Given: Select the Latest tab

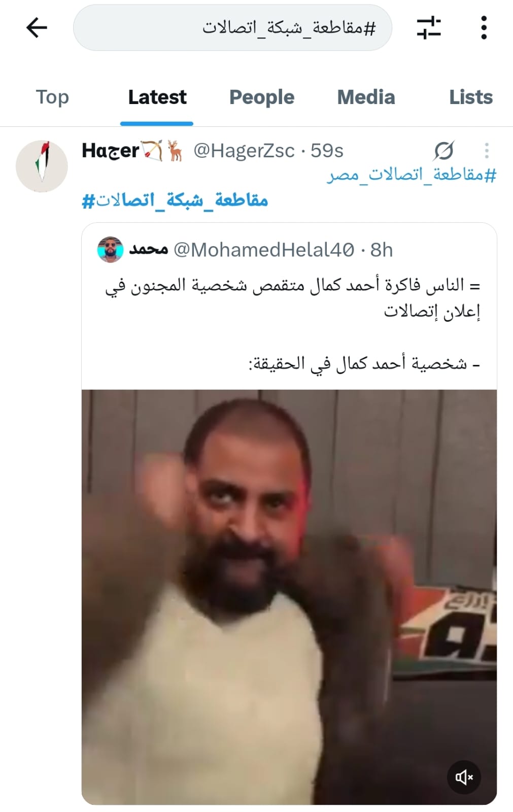Looking at the screenshot, I should click(157, 97).
